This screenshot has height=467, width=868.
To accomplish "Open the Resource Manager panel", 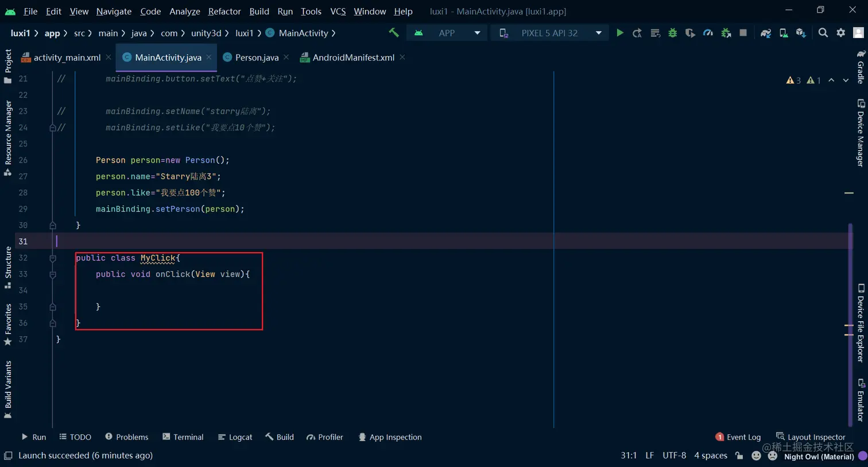I will coord(7,138).
